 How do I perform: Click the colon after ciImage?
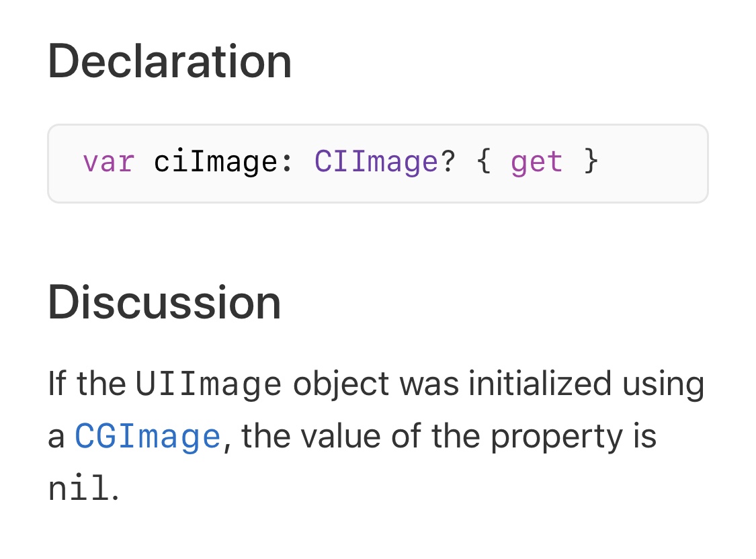(288, 163)
